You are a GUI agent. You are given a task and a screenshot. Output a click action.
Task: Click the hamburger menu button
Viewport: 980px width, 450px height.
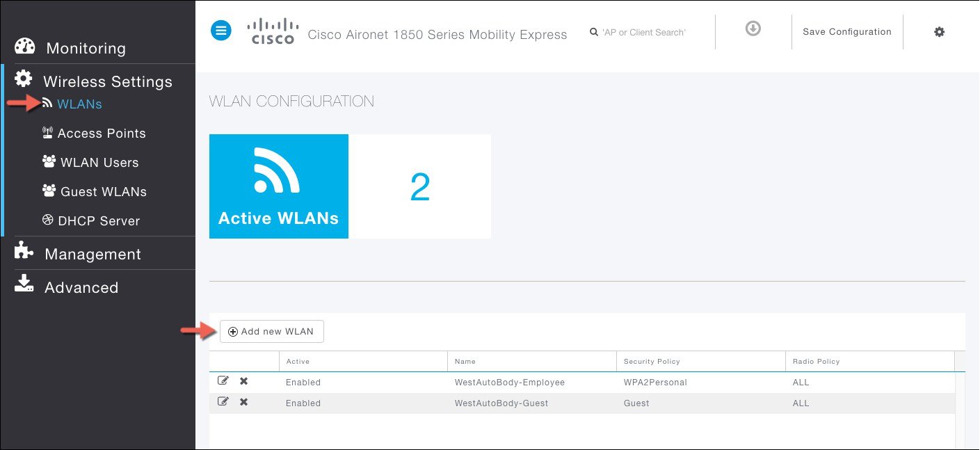[220, 30]
